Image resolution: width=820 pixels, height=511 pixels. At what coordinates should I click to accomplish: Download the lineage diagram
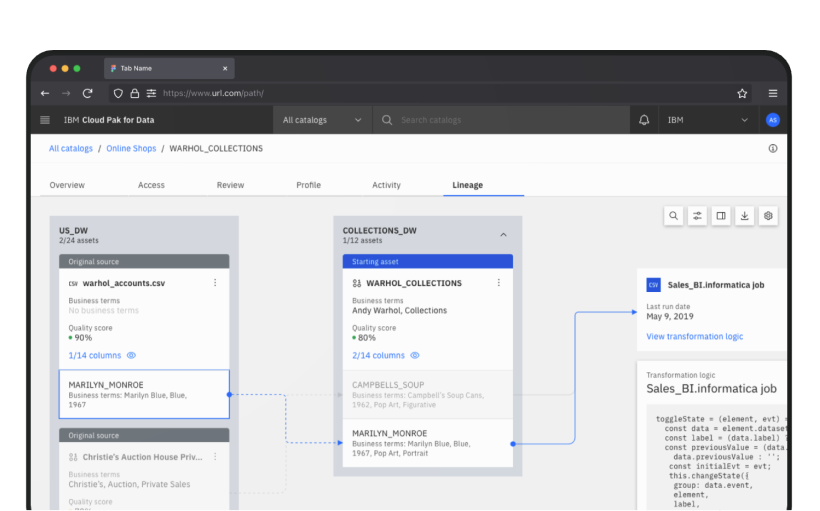[745, 215]
